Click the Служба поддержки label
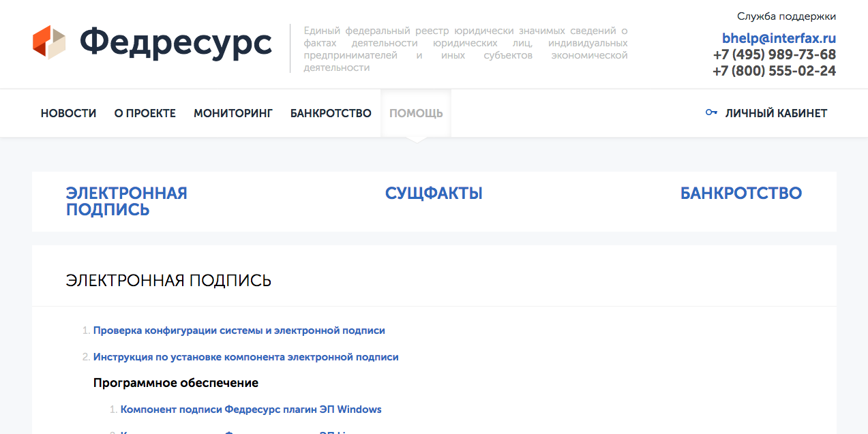The image size is (868, 434). coord(786,16)
